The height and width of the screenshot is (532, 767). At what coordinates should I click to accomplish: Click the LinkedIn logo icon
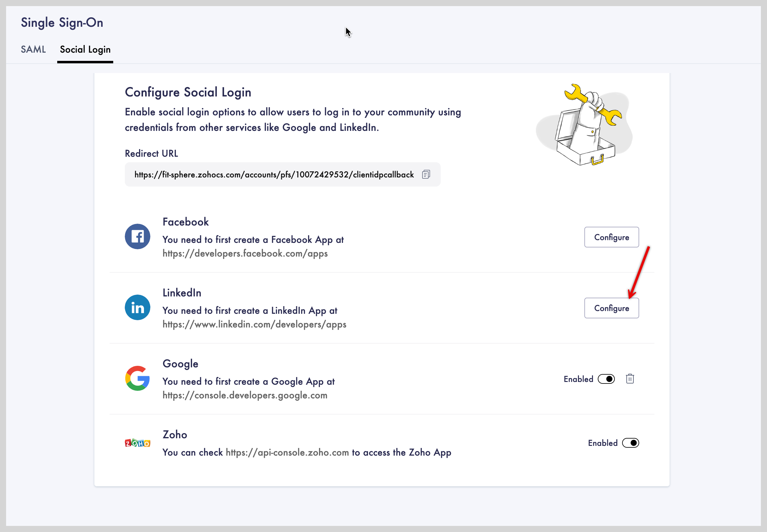coord(137,307)
